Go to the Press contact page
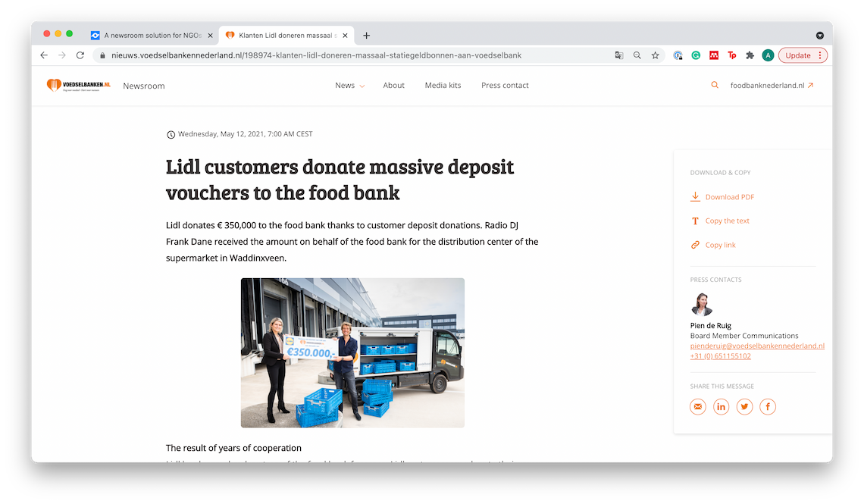 click(505, 86)
